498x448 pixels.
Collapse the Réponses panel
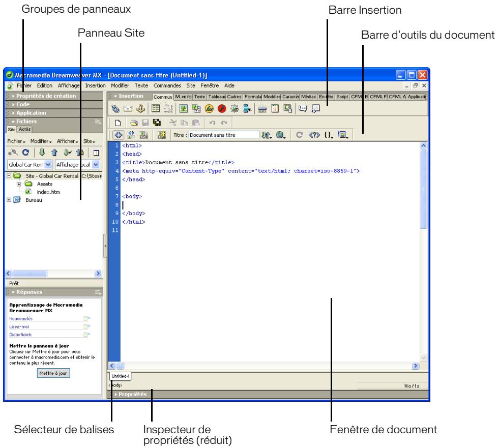(x=13, y=292)
